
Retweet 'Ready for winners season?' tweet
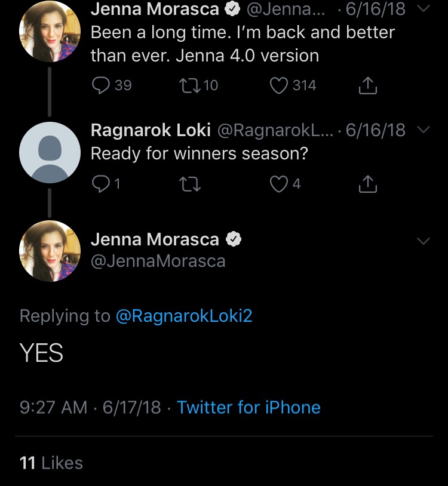click(190, 184)
